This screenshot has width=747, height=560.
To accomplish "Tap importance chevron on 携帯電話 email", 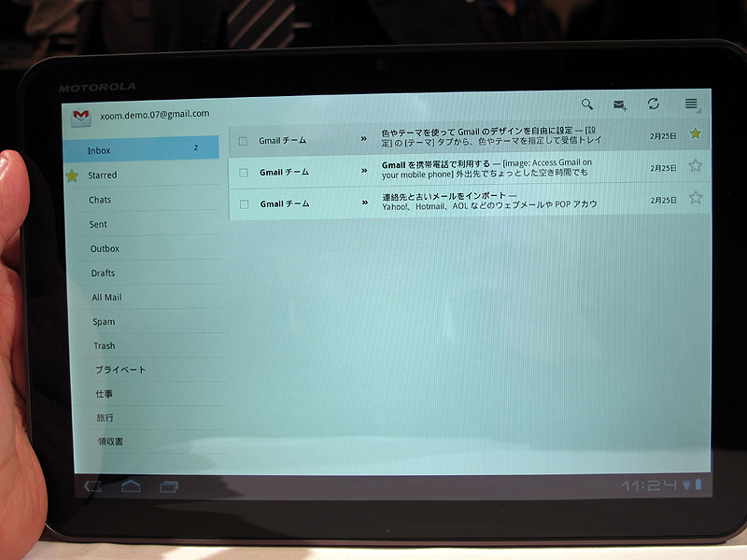I will [364, 171].
